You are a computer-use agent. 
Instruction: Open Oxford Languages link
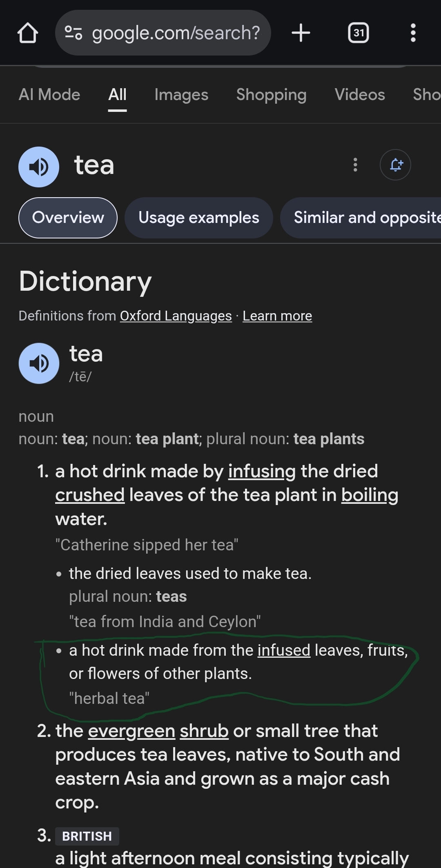click(x=176, y=316)
